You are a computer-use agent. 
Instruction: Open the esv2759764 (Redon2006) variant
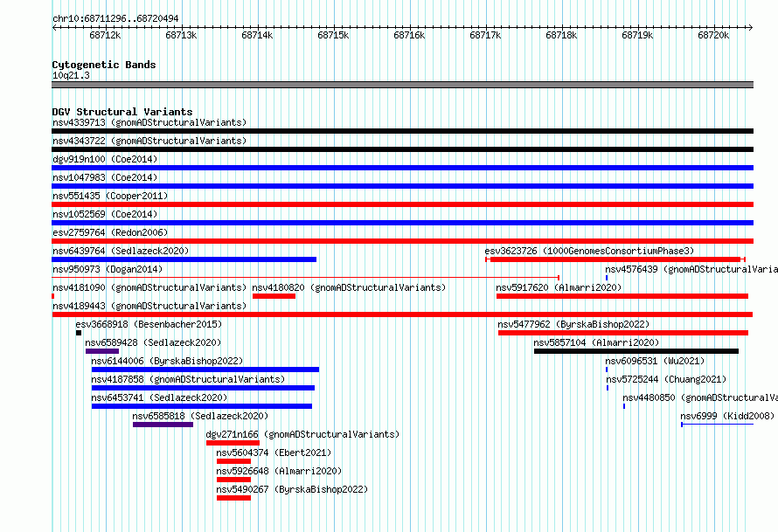pos(110,232)
